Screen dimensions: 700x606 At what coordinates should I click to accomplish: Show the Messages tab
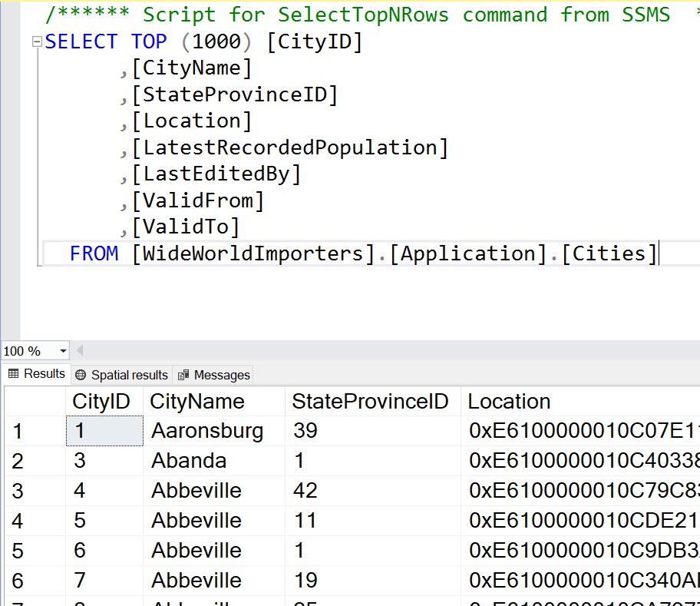(x=214, y=375)
